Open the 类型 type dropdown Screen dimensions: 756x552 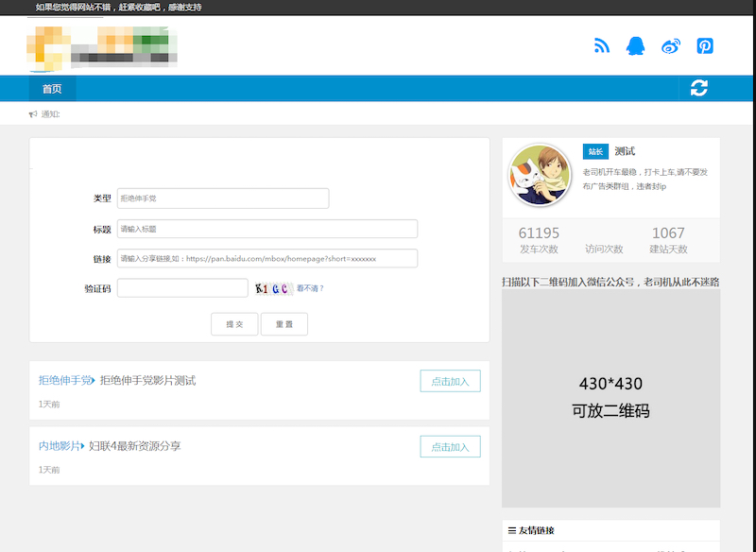pos(222,198)
